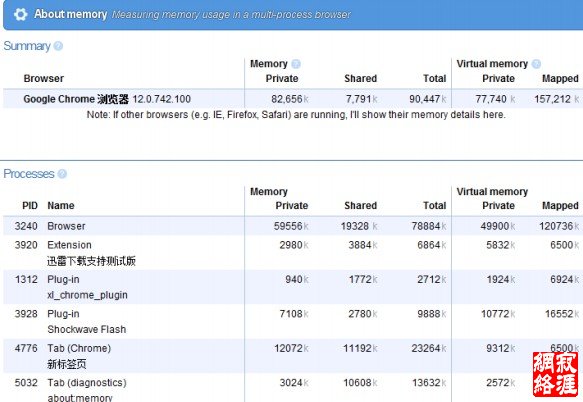Click the note about other browsers running
The width and height of the screenshot is (583, 402).
[296, 115]
